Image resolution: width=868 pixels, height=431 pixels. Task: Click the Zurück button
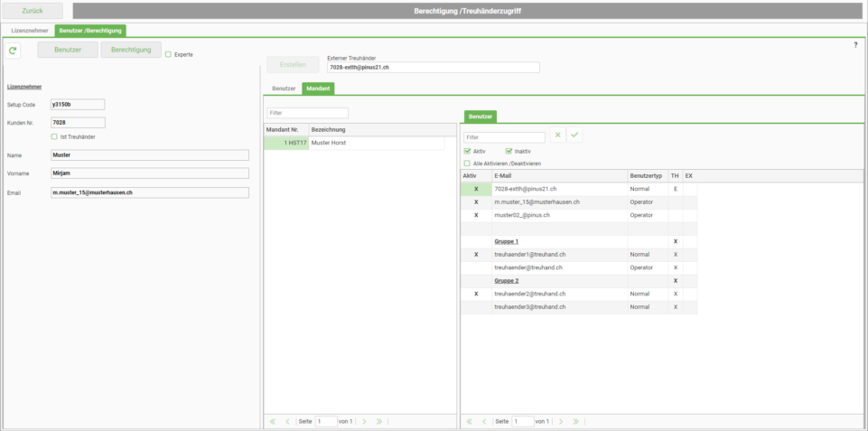(x=33, y=11)
